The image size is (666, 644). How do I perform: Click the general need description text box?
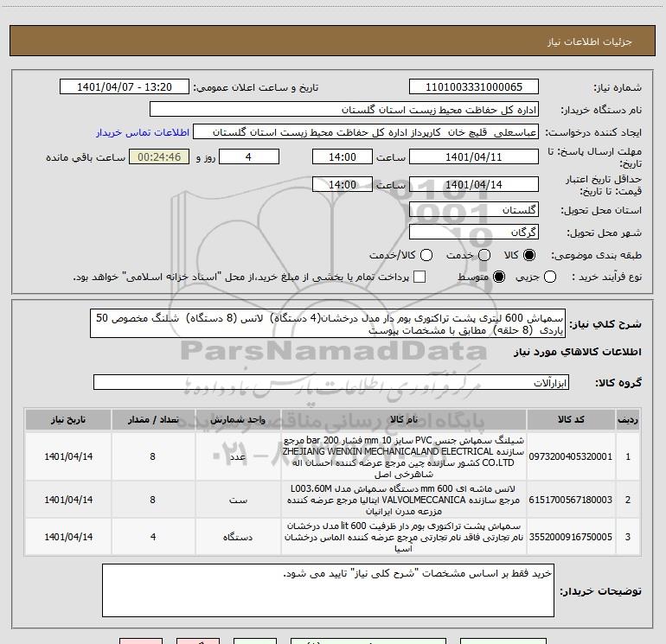tap(328, 324)
